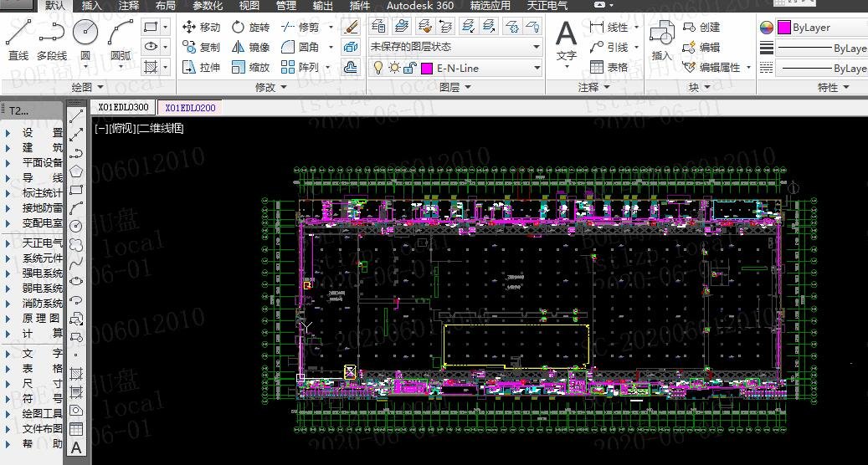Image resolution: width=868 pixels, height=465 pixels.
Task: Click the magenta ByLayer color swatch in properties
Action: [783, 27]
